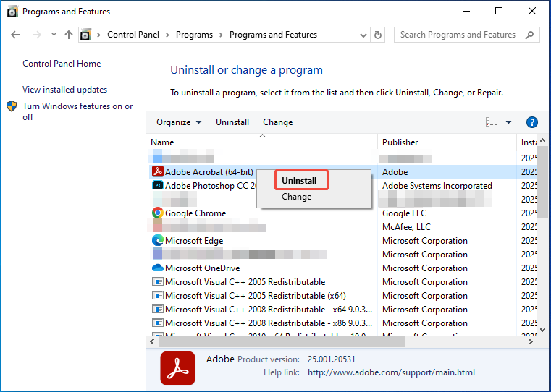Click the Visual C++ 2008 x64 Redistributable icon

point(157,309)
